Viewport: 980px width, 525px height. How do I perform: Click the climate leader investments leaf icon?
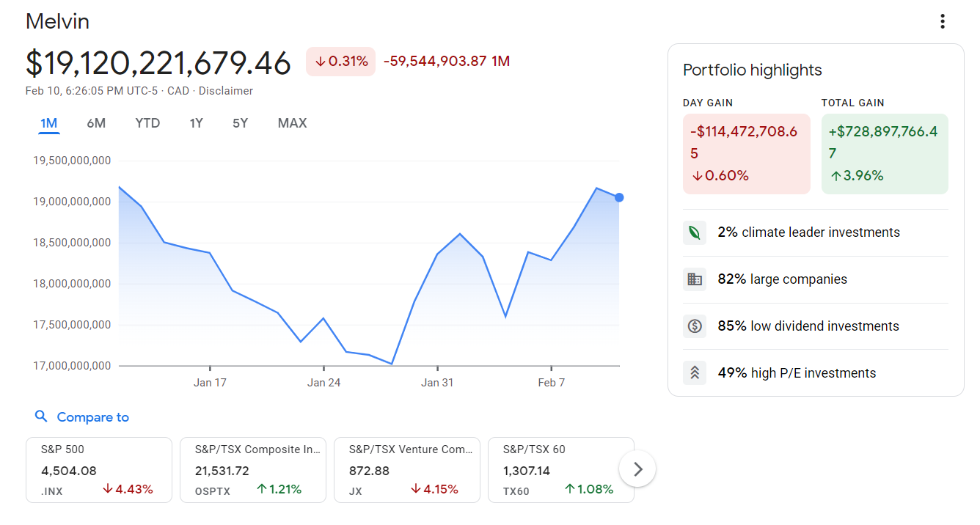click(695, 232)
